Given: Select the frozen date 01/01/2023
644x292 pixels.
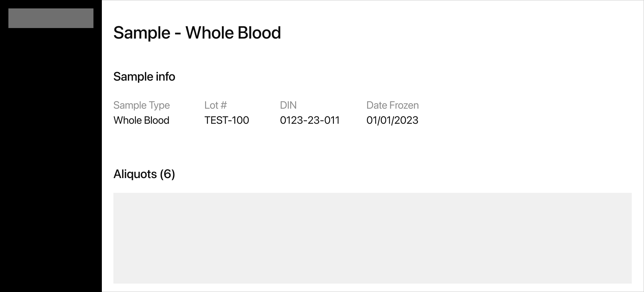Looking at the screenshot, I should (x=392, y=120).
